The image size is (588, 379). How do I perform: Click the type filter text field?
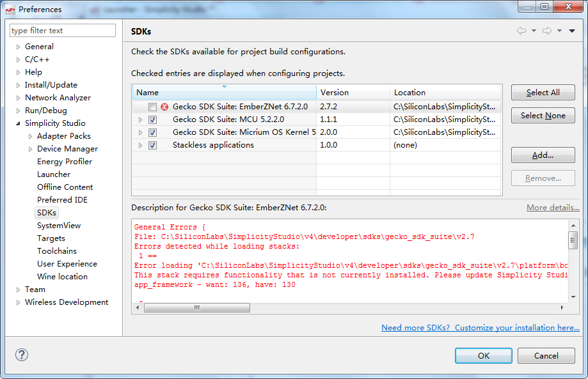[x=63, y=30]
